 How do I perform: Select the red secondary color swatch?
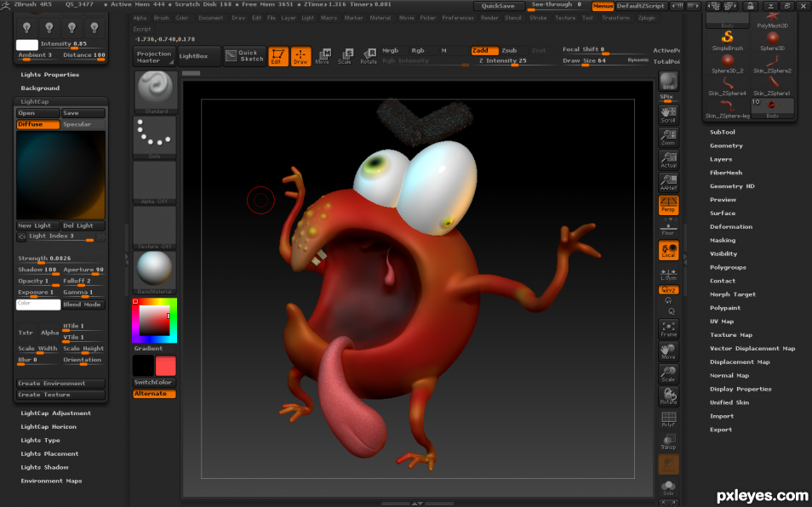coord(166,366)
